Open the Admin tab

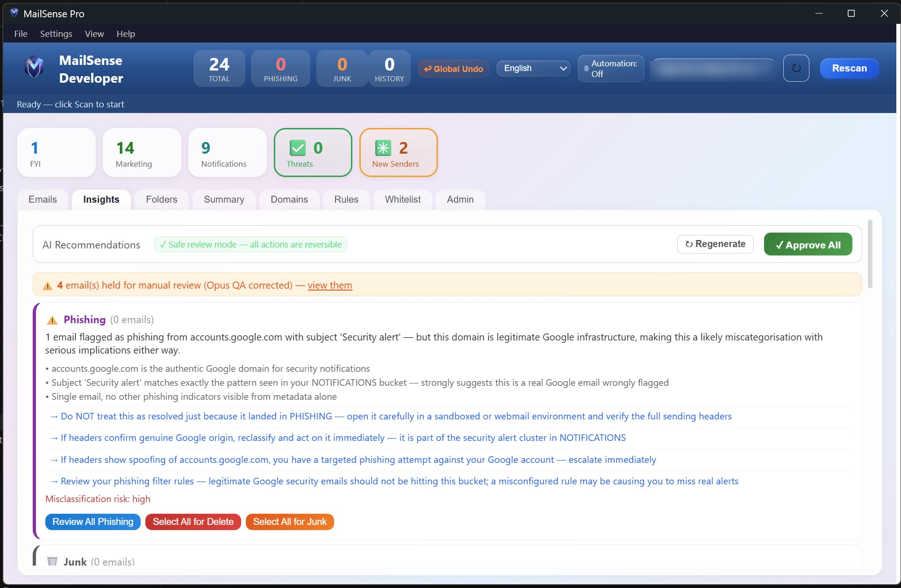(460, 199)
